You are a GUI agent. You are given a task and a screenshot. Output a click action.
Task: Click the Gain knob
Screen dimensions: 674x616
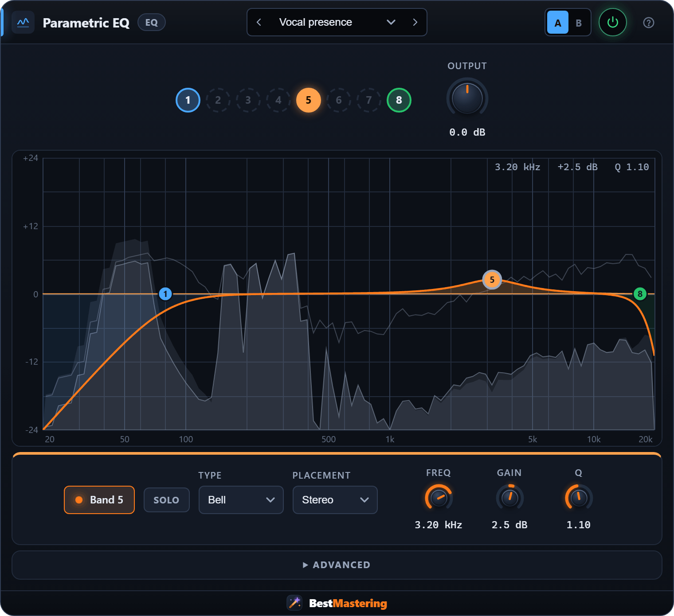[x=509, y=498]
